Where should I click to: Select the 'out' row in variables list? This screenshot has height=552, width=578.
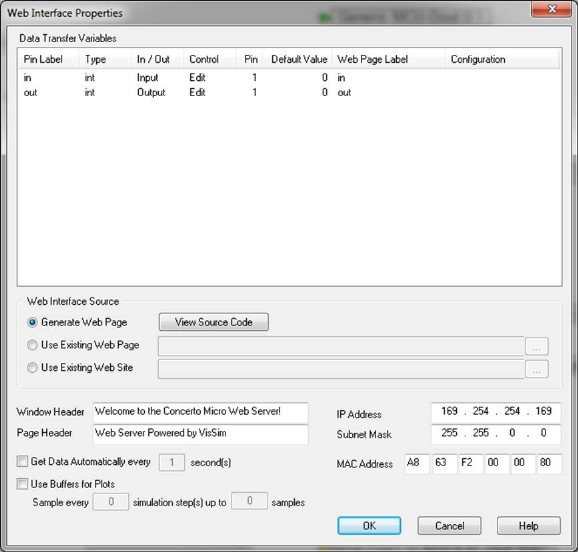(x=289, y=93)
